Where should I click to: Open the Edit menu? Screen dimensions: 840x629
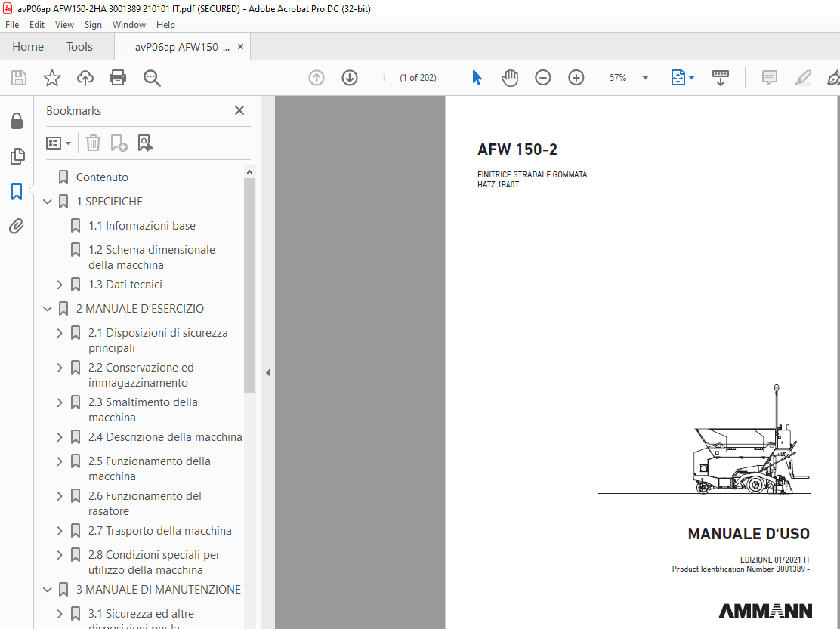tap(37, 25)
